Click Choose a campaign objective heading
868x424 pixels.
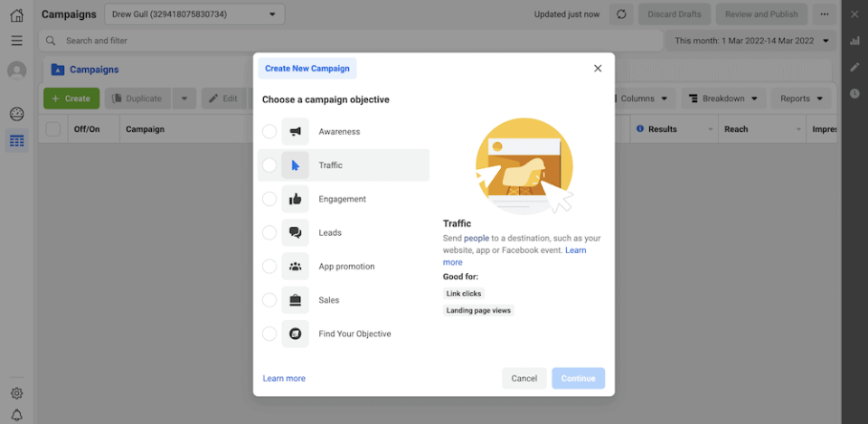[325, 99]
